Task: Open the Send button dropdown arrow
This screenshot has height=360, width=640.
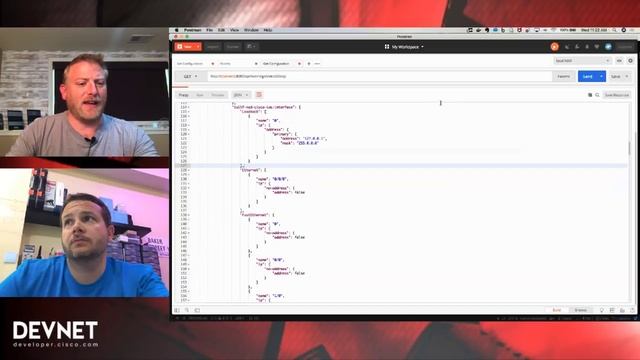Action: click(x=602, y=76)
